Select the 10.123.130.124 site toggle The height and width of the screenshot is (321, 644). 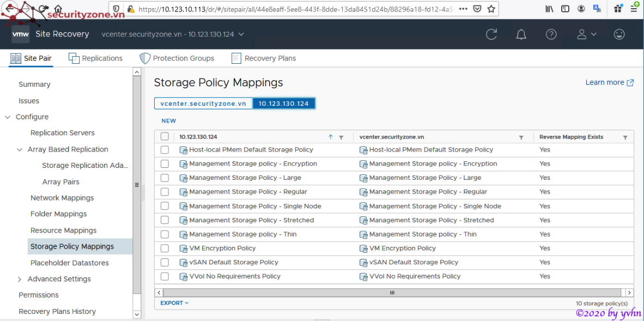coord(284,104)
